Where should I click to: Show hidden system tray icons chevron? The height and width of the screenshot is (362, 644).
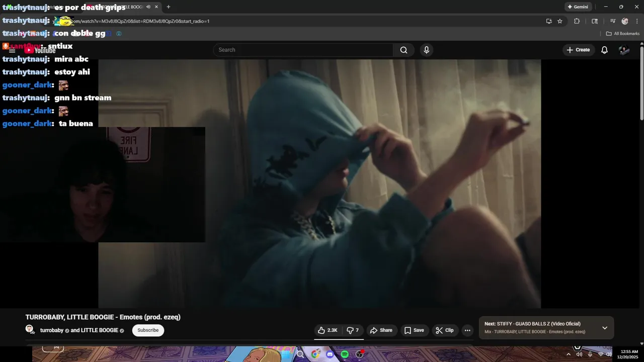tap(569, 354)
